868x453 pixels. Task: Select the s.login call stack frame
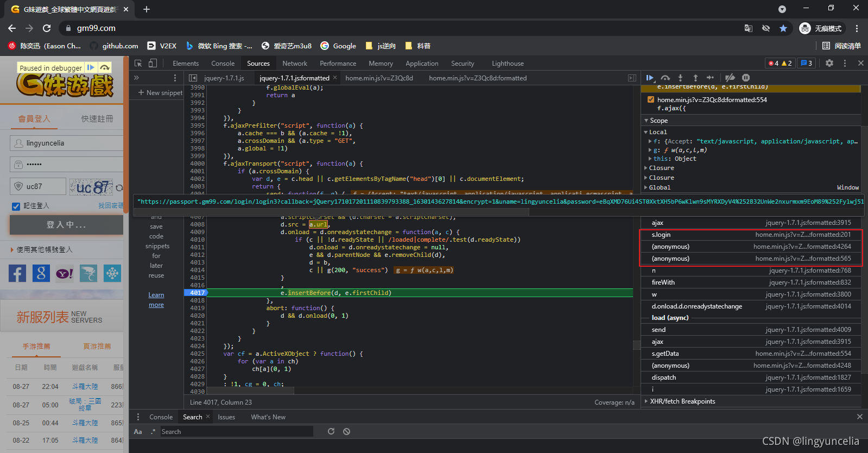pos(751,235)
